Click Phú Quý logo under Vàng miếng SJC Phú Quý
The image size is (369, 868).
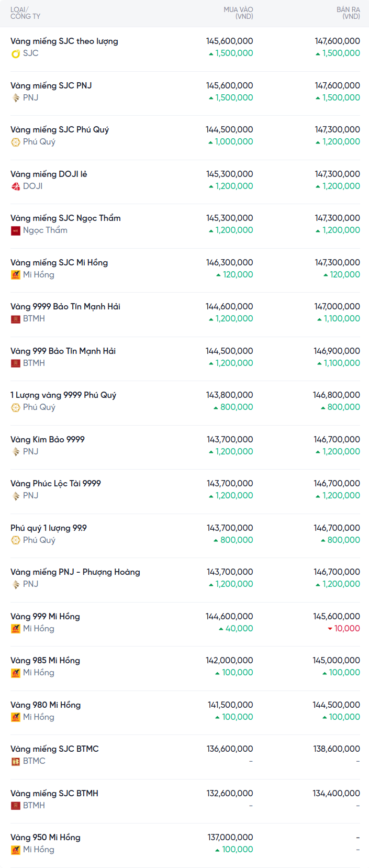click(x=16, y=142)
